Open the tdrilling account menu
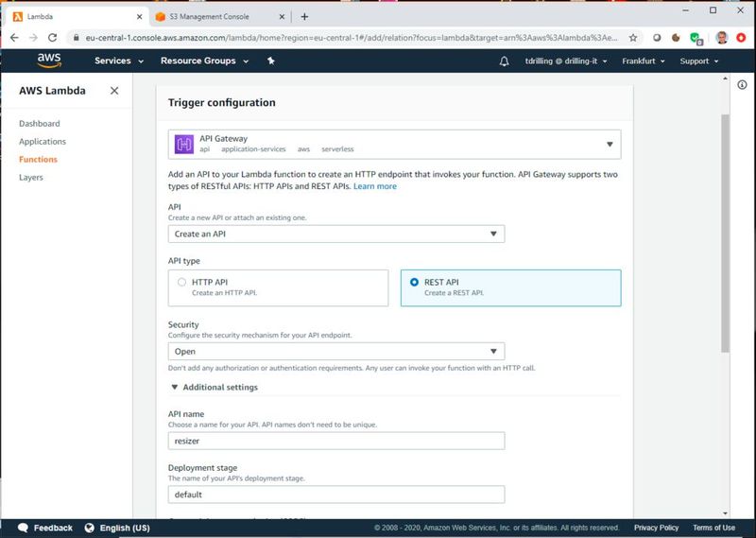This screenshot has height=538, width=756. click(566, 61)
